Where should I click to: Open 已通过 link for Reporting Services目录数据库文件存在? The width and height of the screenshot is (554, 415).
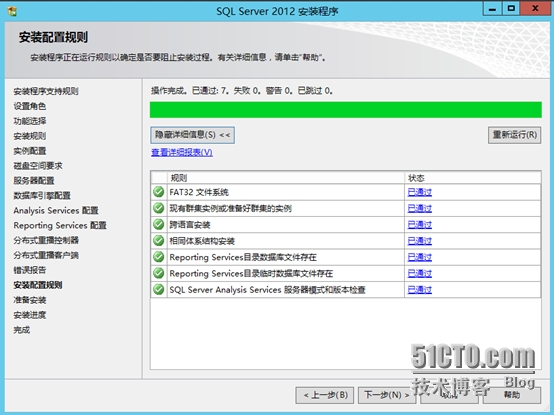(x=420, y=257)
